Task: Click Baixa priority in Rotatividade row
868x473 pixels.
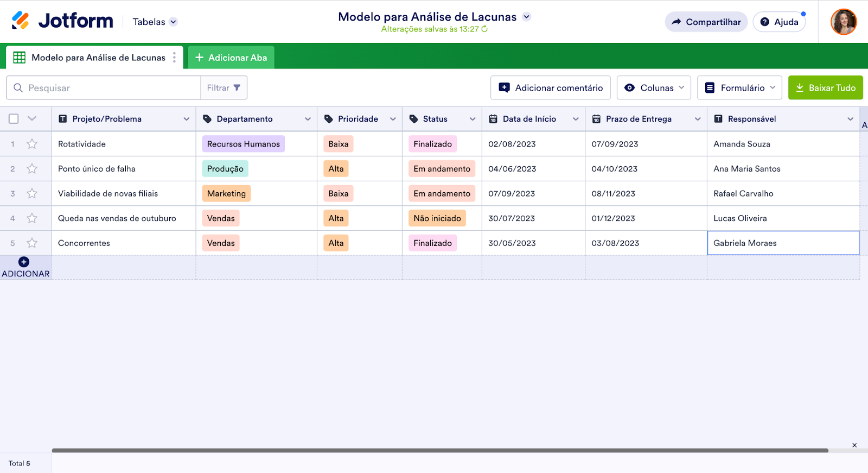Action: pos(339,144)
